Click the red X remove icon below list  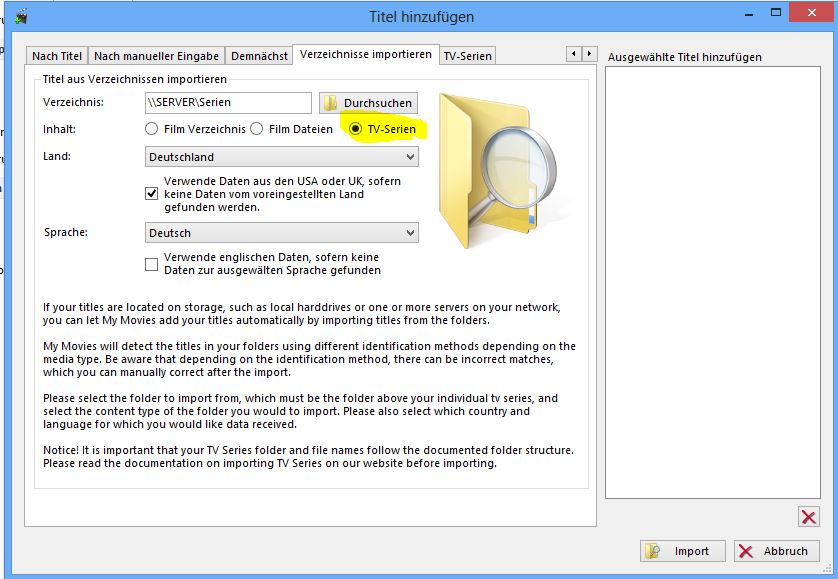(808, 517)
